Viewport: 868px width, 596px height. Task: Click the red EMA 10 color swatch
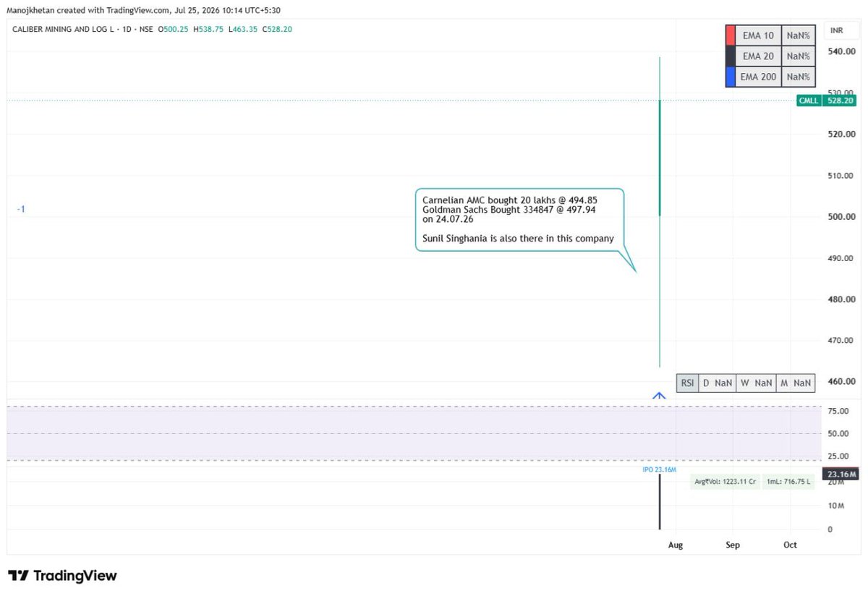tap(730, 35)
